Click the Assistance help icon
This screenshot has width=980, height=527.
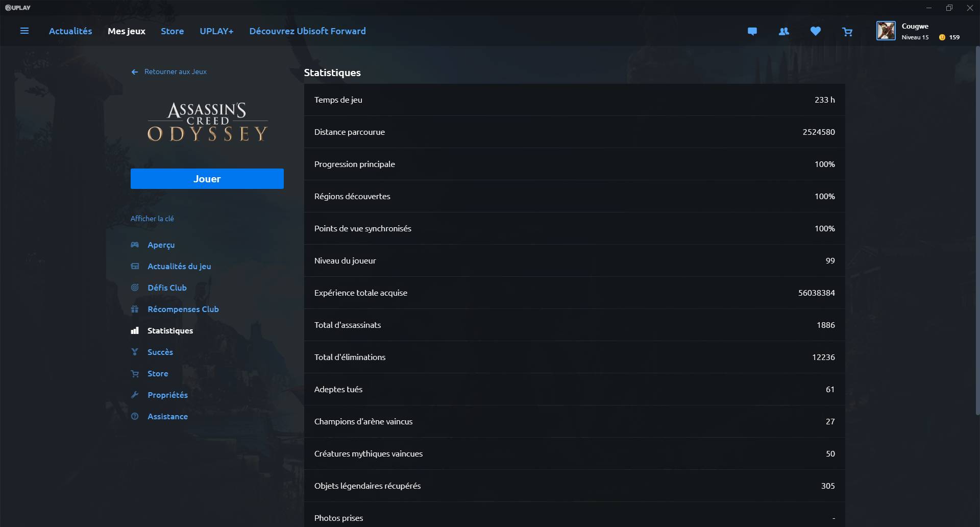(135, 416)
